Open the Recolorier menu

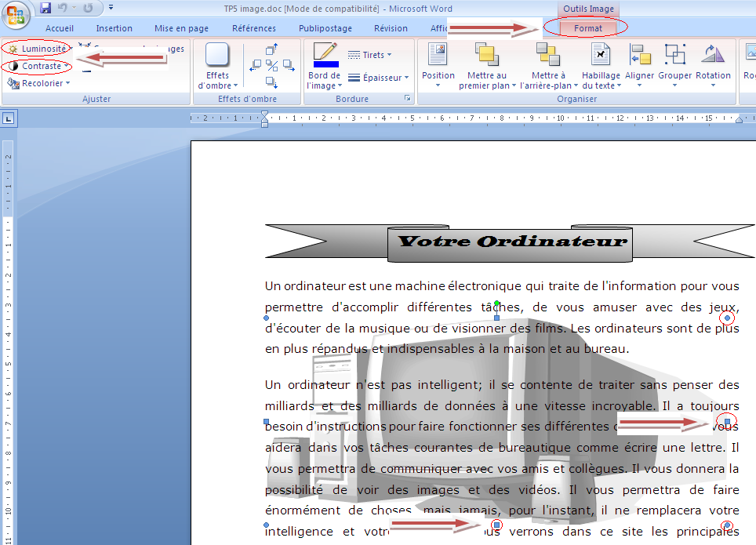(x=38, y=83)
